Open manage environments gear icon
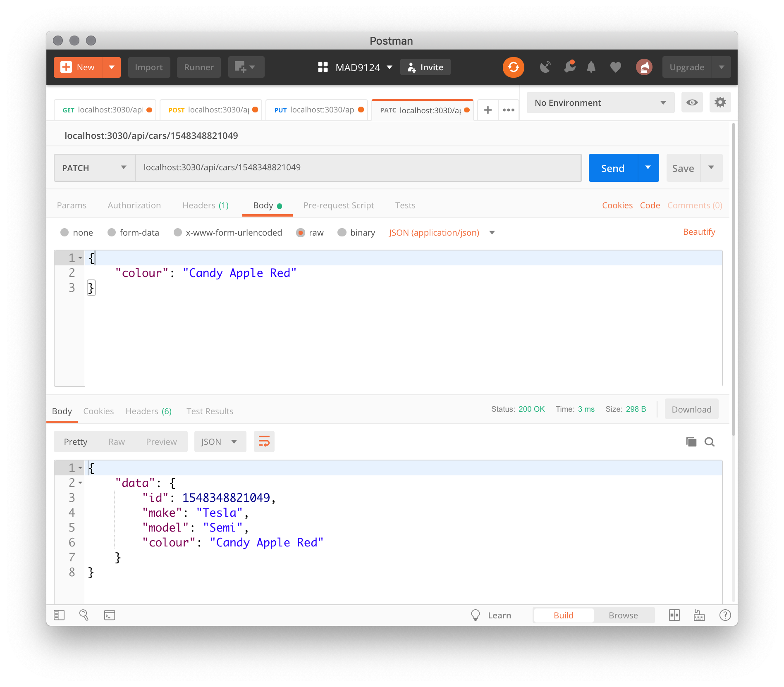Image resolution: width=784 pixels, height=687 pixels. tap(720, 103)
